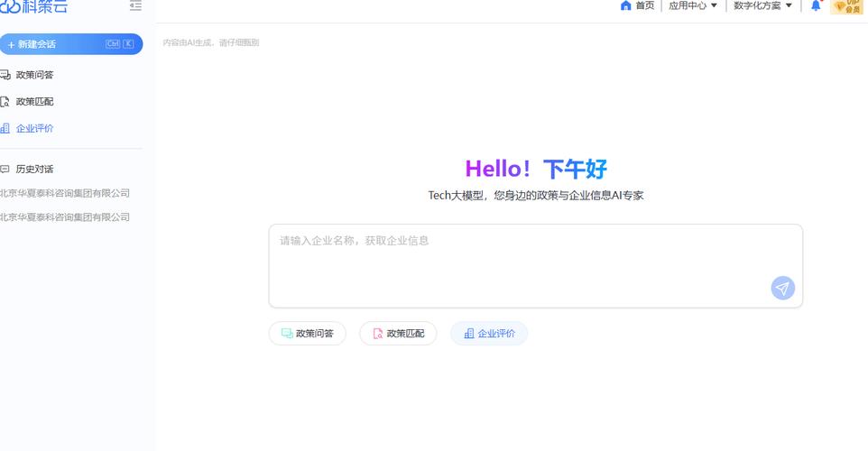Open the second 北京华夏泰科咨询集团有限公司 history entry
The height and width of the screenshot is (451, 868).
pos(65,216)
